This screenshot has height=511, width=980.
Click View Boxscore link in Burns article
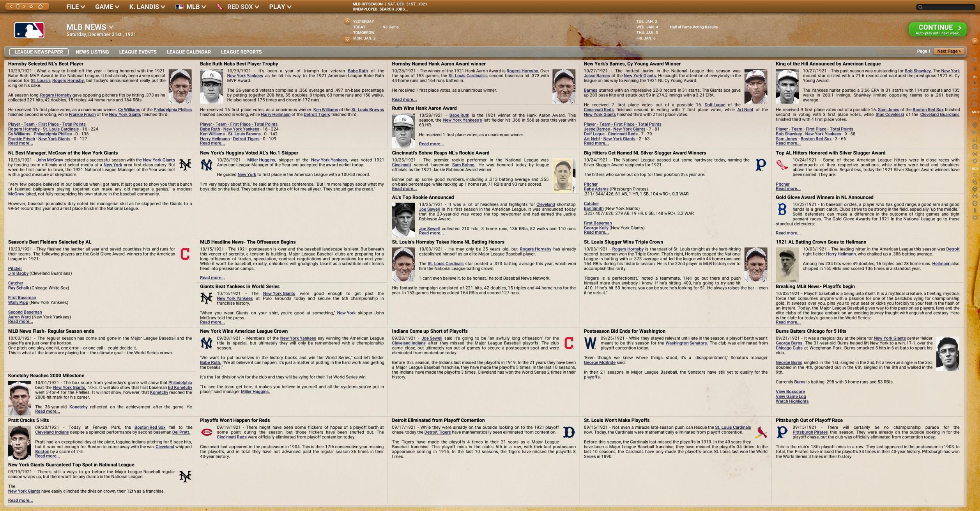coord(790,392)
